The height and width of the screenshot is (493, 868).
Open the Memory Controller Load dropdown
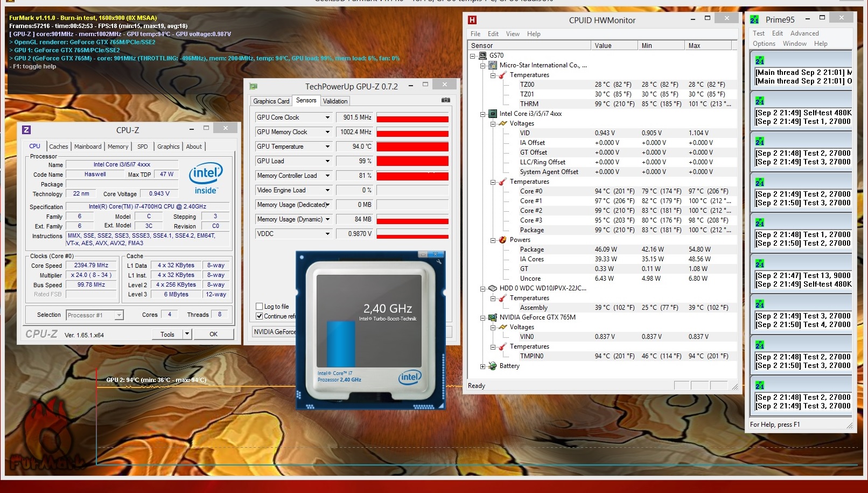(327, 176)
